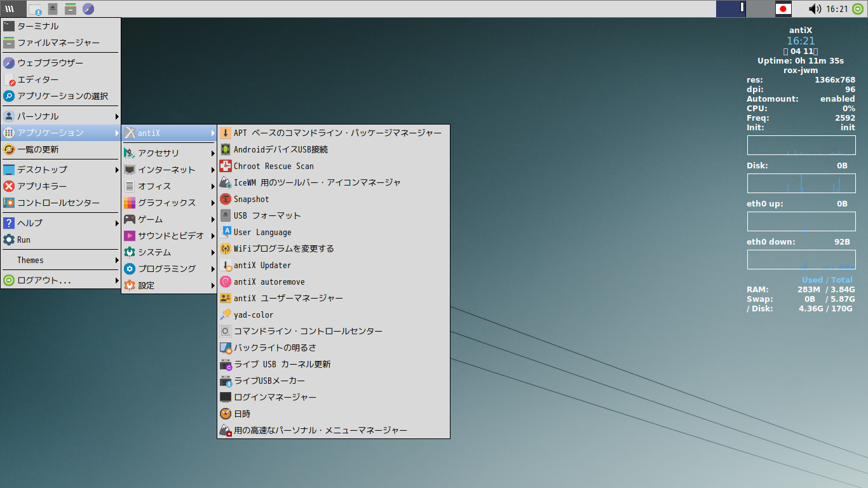Launch IceWM toolbar icon manager
Image resolution: width=868 pixels, height=488 pixels.
[x=334, y=182]
